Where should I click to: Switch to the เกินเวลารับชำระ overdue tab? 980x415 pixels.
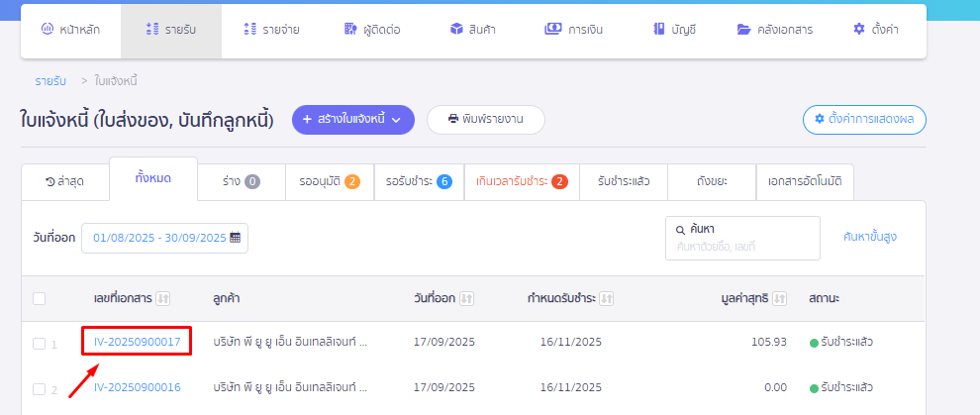tap(522, 182)
